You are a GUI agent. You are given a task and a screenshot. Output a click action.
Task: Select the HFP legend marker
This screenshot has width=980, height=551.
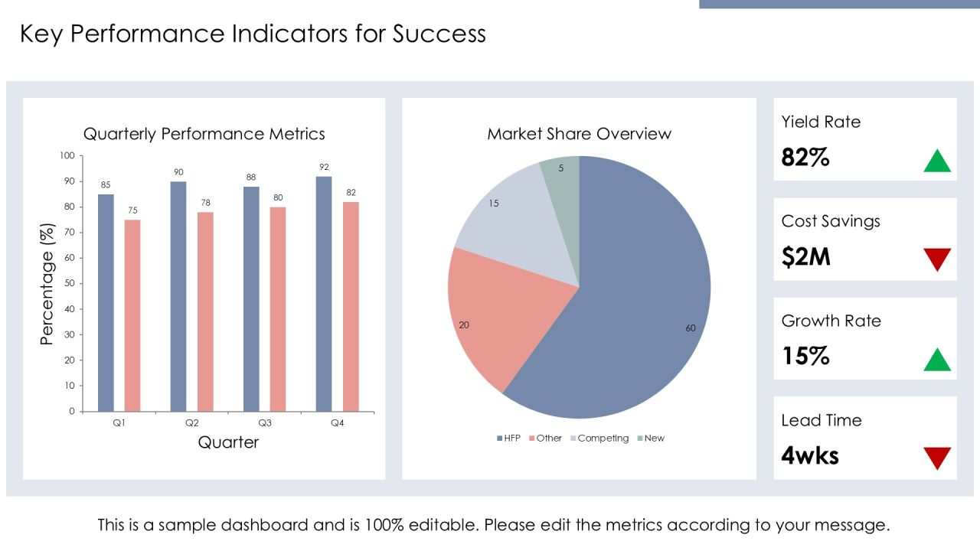point(499,439)
